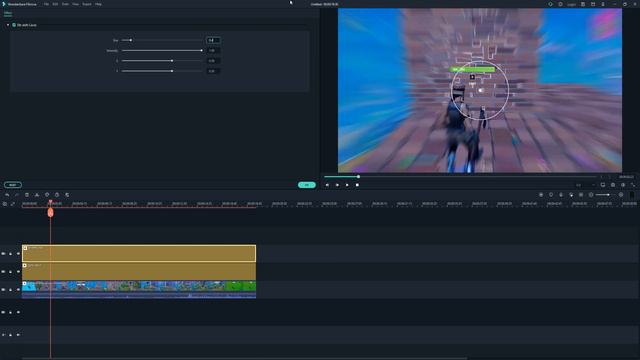Click the Crop icon in timeline toolbar
The width and height of the screenshot is (640, 360).
pos(47,195)
